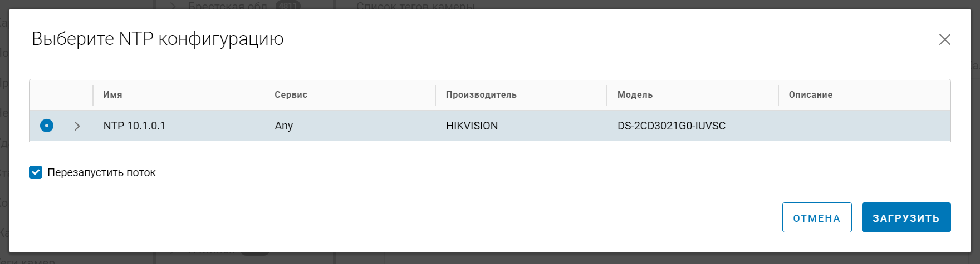Select the NTP 10.1.0.1 radio button
980x264 pixels.
pyautogui.click(x=47, y=126)
